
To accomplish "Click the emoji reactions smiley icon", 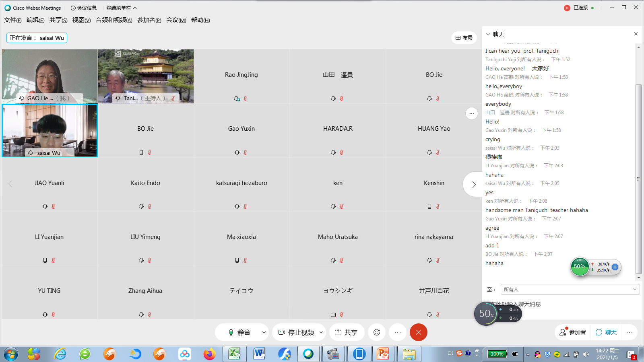I will 377,332.
